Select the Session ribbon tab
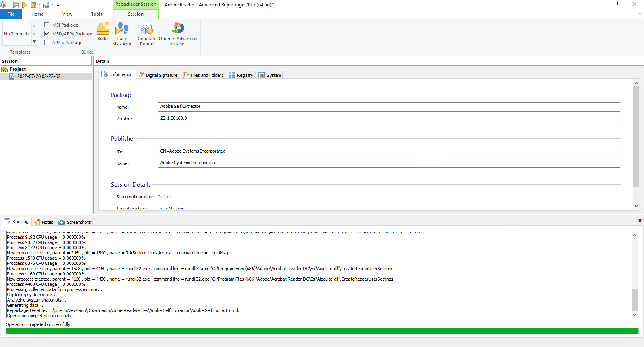 (136, 14)
